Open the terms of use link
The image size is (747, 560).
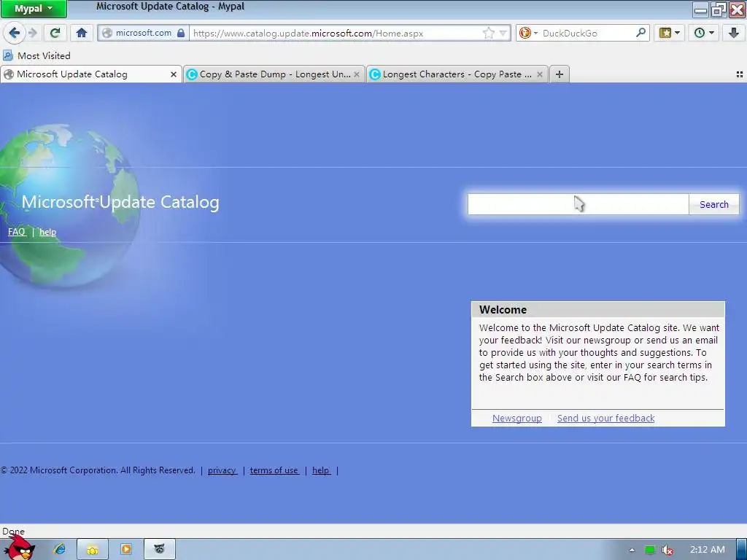(x=274, y=470)
